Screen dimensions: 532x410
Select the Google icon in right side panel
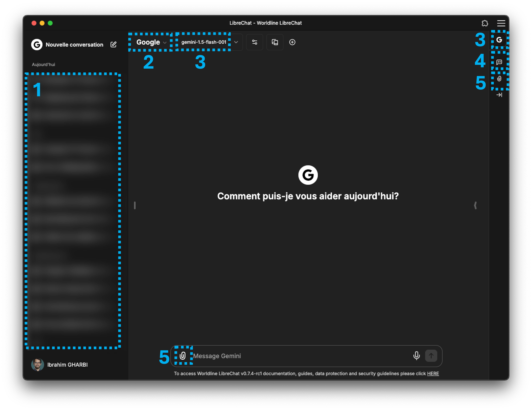499,40
